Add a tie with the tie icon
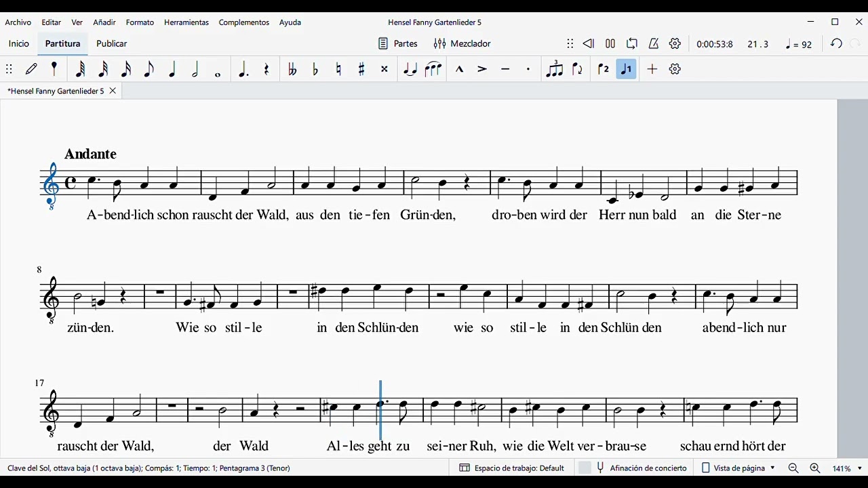Image resolution: width=868 pixels, height=488 pixels. point(410,68)
